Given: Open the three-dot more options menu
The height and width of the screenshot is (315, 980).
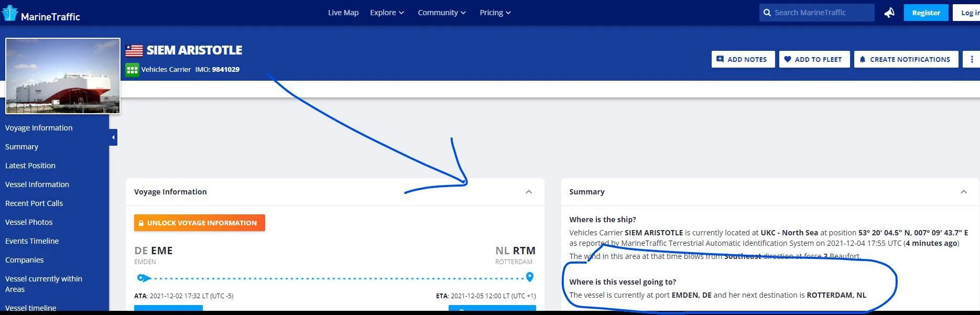Looking at the screenshot, I should pyautogui.click(x=972, y=59).
